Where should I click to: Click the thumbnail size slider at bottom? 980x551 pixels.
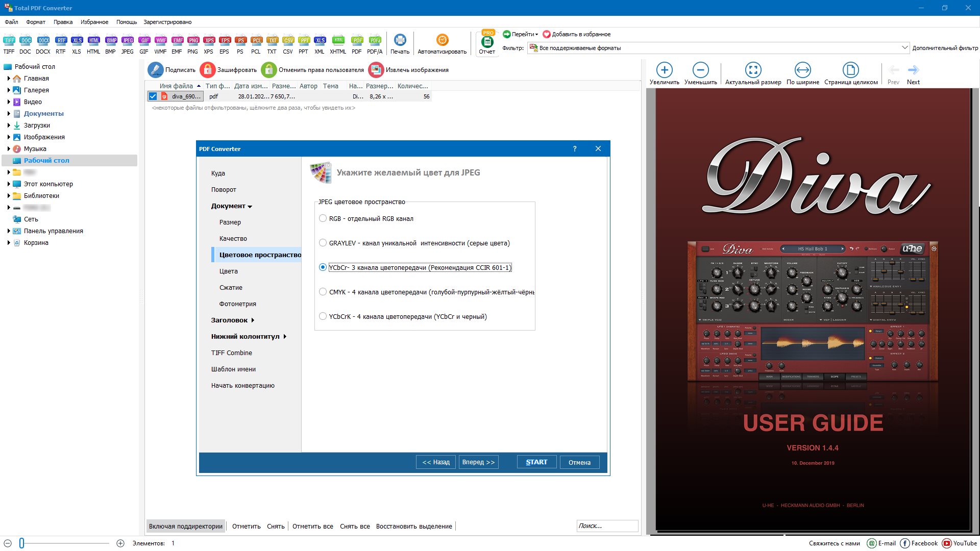click(22, 543)
